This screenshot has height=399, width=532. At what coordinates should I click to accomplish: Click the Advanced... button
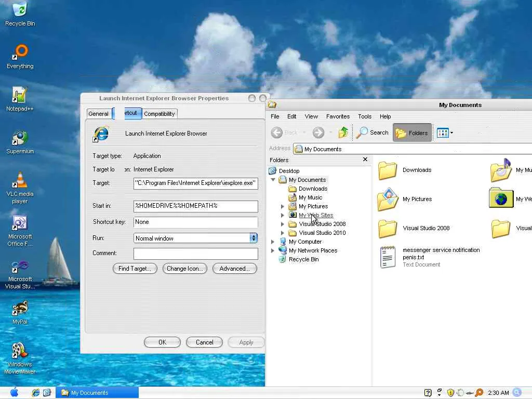[x=234, y=269]
